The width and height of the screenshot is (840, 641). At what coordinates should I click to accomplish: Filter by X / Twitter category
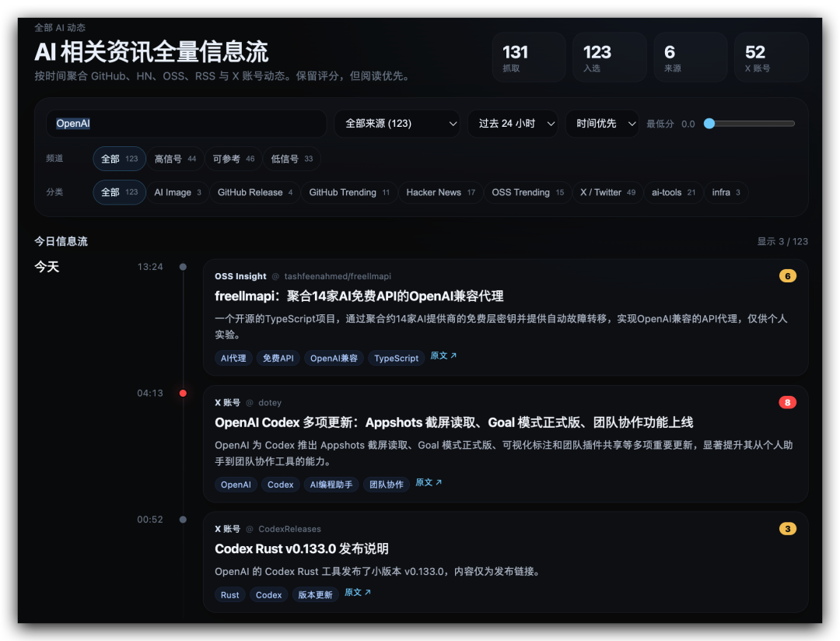(x=607, y=192)
